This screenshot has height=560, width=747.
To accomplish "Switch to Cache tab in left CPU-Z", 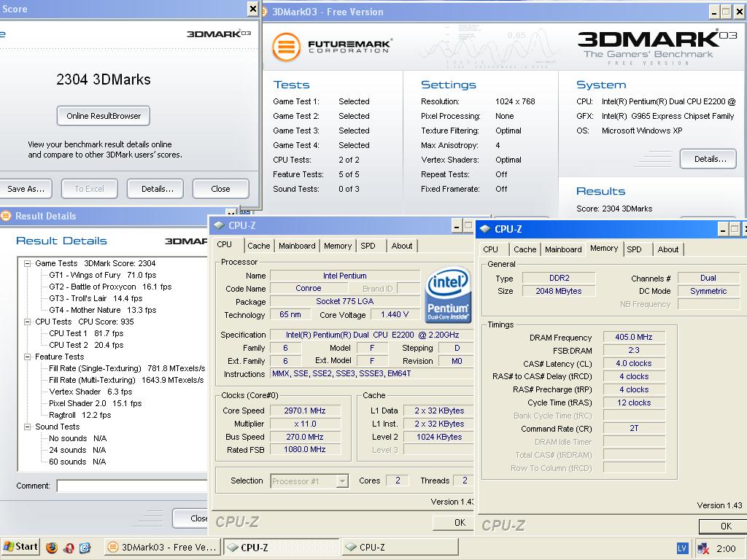I will click(x=259, y=246).
